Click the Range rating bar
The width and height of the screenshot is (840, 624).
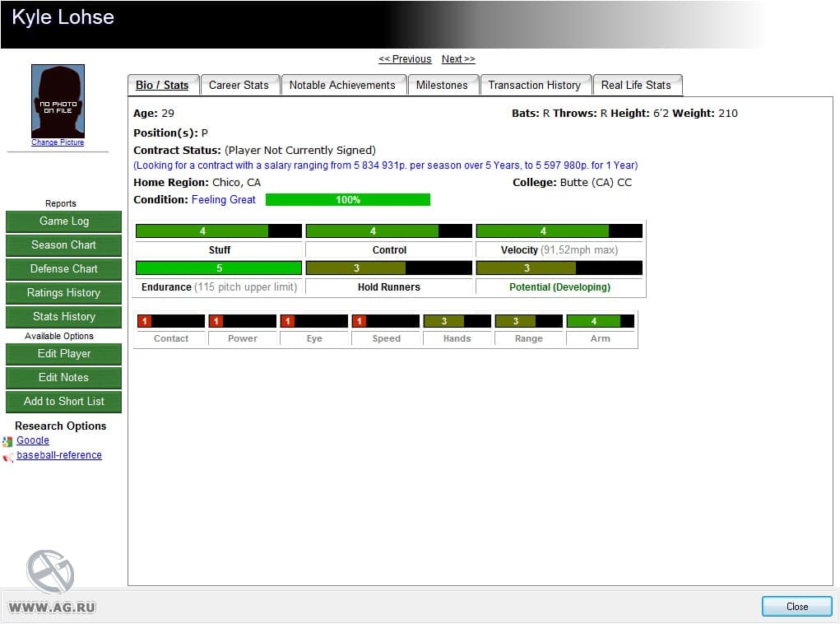point(529,321)
